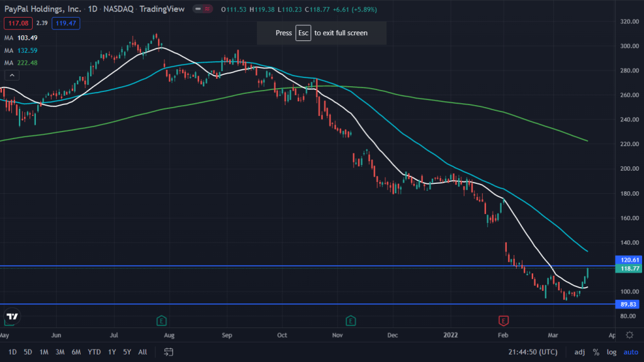Click the blue buy price 119.47 button
644x362 pixels.
point(65,24)
